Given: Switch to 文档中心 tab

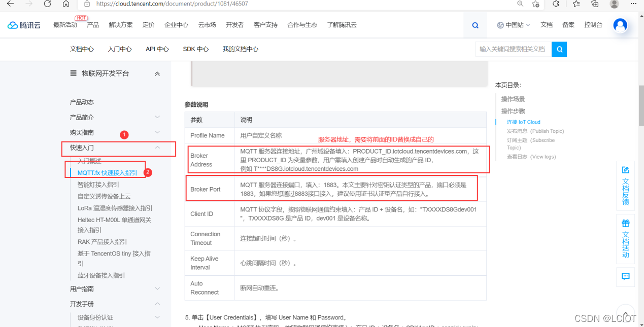Looking at the screenshot, I should coord(82,49).
